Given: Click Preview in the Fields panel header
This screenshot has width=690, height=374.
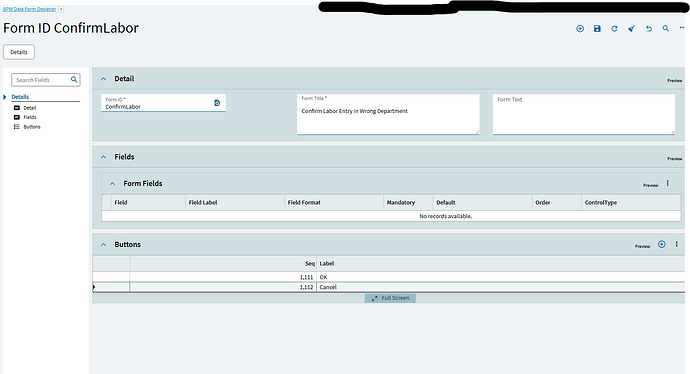Looking at the screenshot, I should tap(675, 158).
